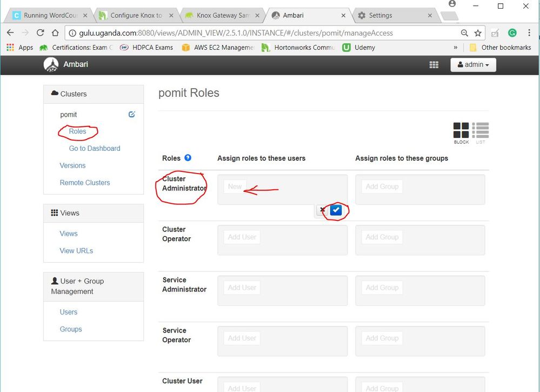Add User for Service Administrator role
540x392 pixels.
[242, 288]
